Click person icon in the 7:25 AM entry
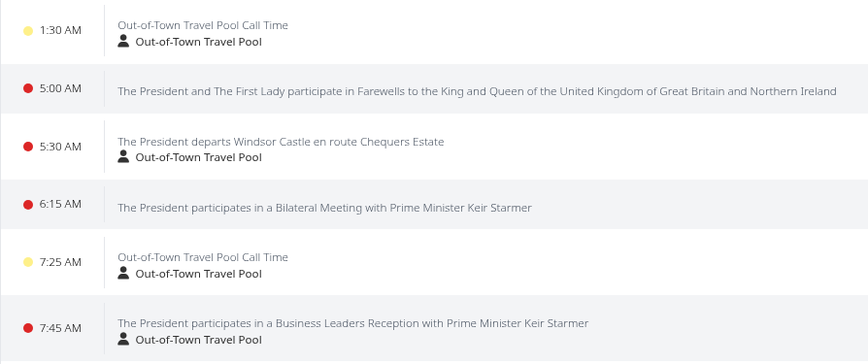The height and width of the screenshot is (364, 868). point(123,273)
